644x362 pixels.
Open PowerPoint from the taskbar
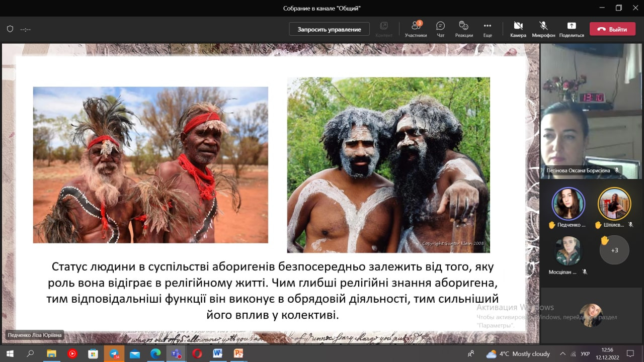pos(238,353)
